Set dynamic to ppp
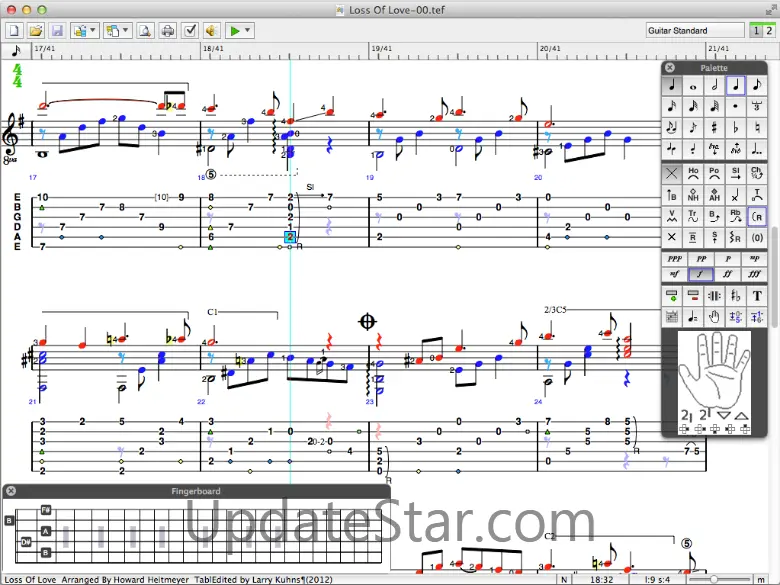 coord(674,259)
